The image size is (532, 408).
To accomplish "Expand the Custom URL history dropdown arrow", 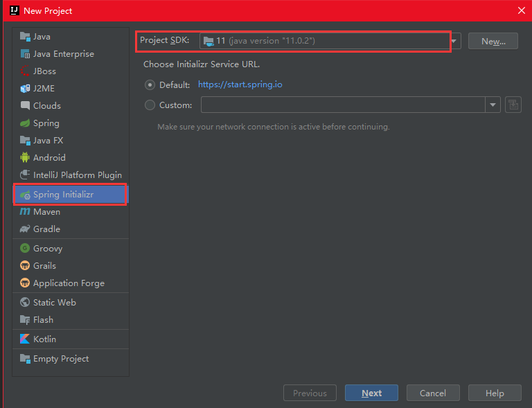I will pyautogui.click(x=493, y=105).
